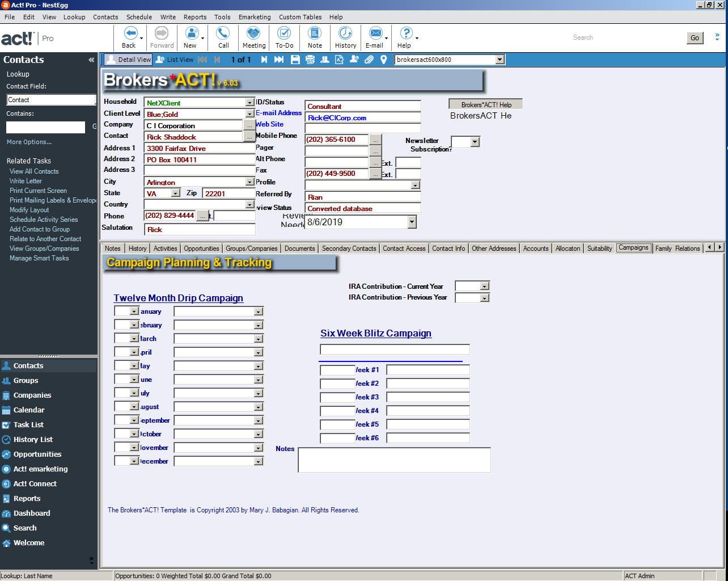Collapse the Contacts sidebar with the double chevron

point(91,60)
